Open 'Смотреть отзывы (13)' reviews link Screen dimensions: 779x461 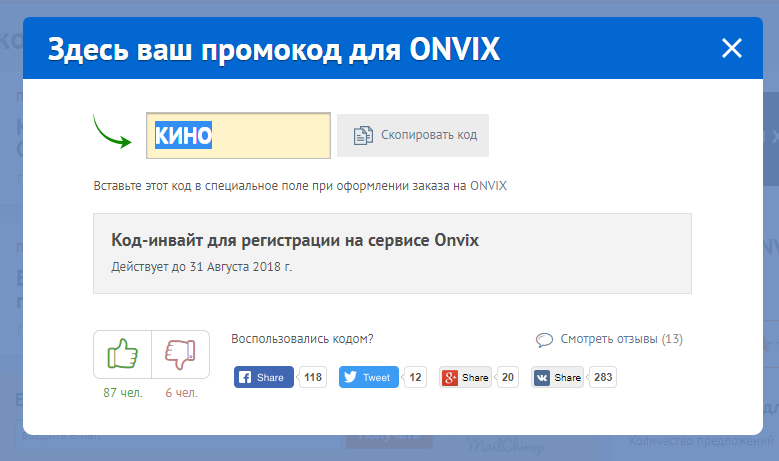[x=622, y=339]
